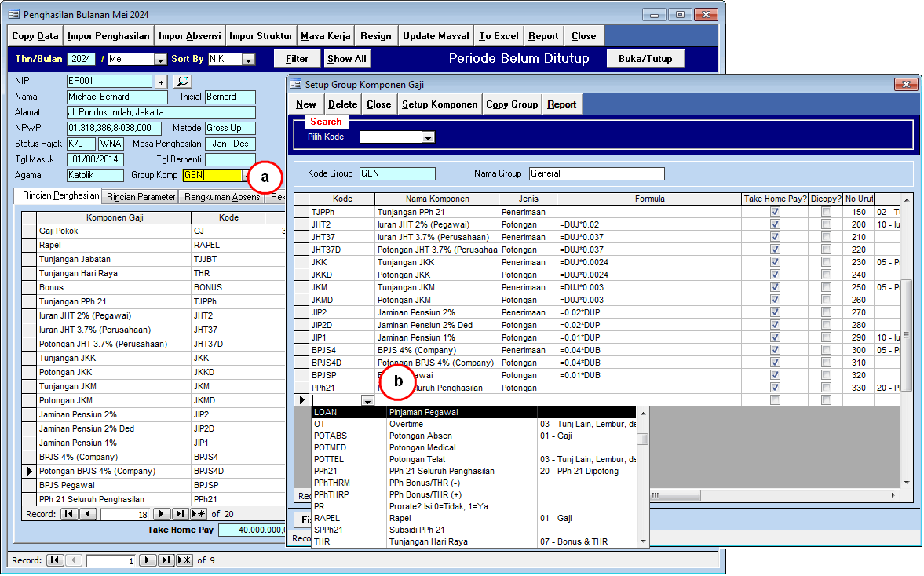Expand the Sort By NIK dropdown
This screenshot has width=924, height=576.
coord(248,60)
